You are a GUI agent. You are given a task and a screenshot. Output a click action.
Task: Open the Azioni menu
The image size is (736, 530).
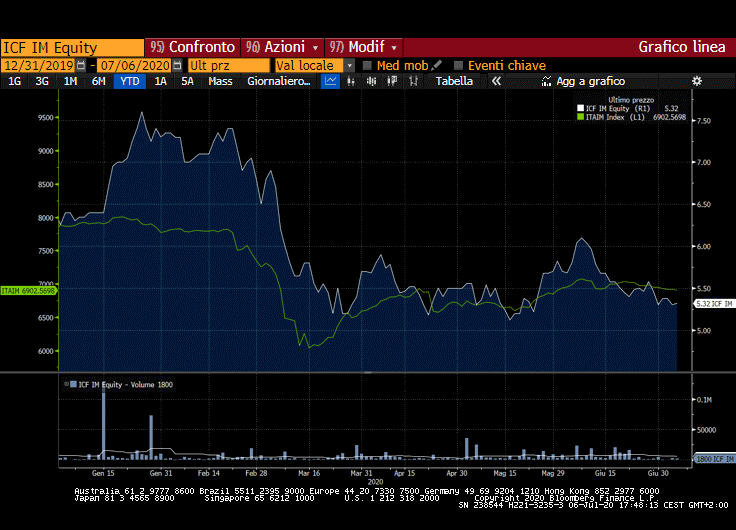coord(283,47)
